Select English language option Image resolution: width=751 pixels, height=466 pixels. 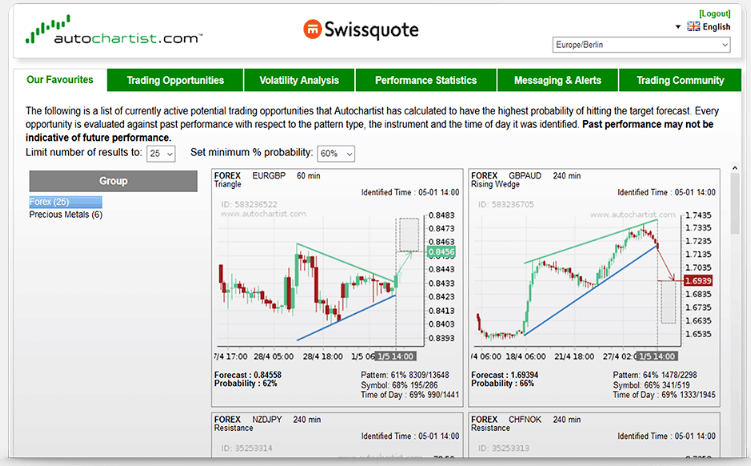716,27
